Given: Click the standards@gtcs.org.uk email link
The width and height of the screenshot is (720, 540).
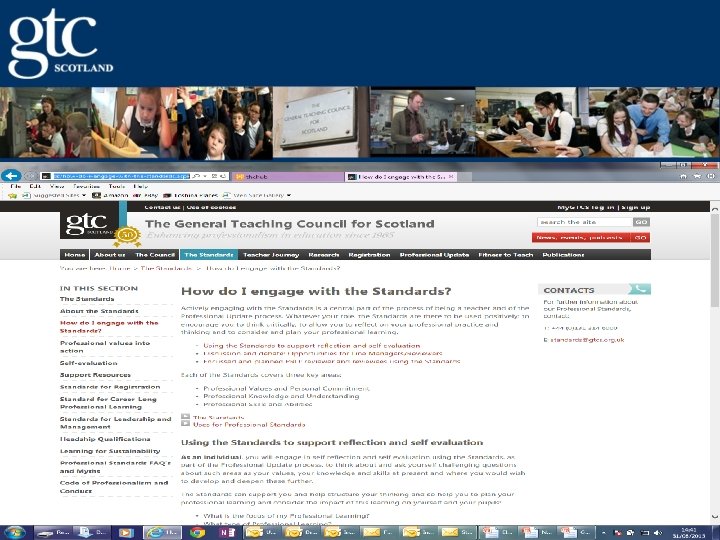Looking at the screenshot, I should tap(587, 340).
